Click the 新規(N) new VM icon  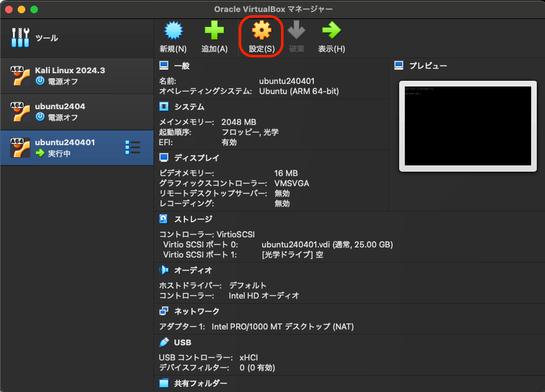(173, 30)
